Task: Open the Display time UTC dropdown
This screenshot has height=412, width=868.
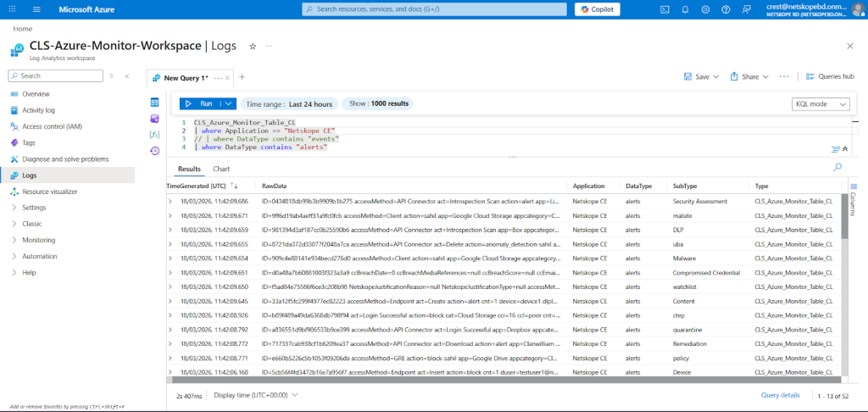Action: coord(256,395)
